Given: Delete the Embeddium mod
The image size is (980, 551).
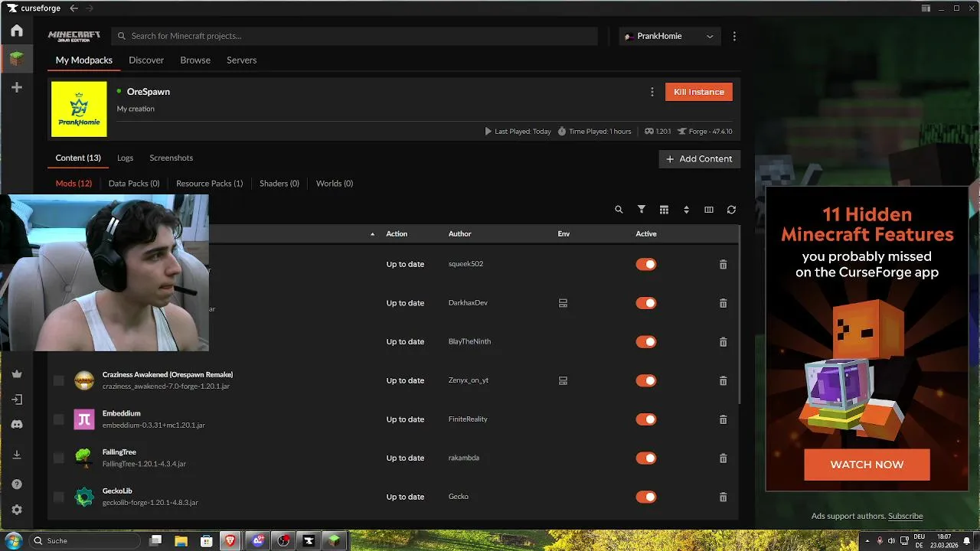Looking at the screenshot, I should pyautogui.click(x=723, y=419).
